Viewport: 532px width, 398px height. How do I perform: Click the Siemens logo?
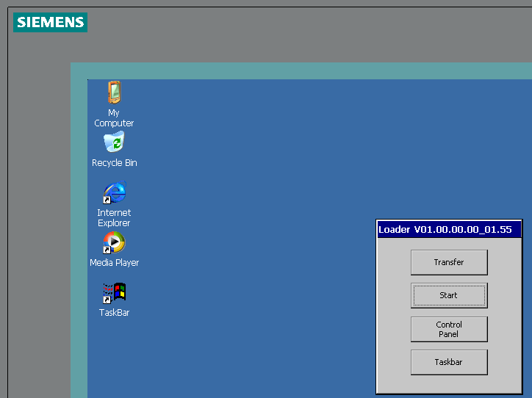click(x=50, y=22)
